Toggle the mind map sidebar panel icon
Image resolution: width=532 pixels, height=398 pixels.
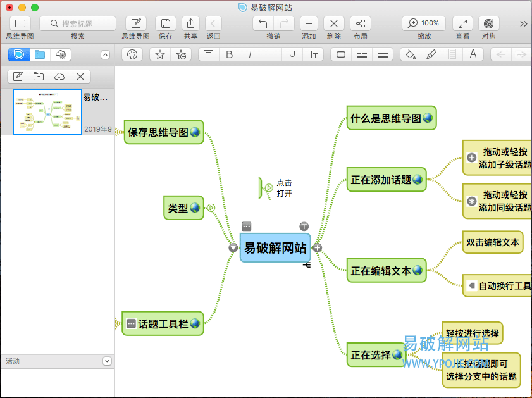(20, 23)
